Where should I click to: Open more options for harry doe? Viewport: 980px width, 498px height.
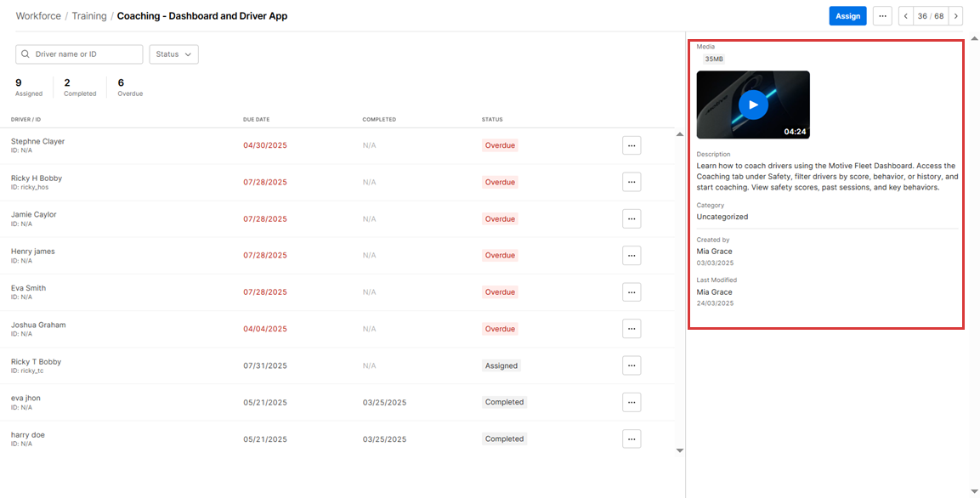pos(631,439)
